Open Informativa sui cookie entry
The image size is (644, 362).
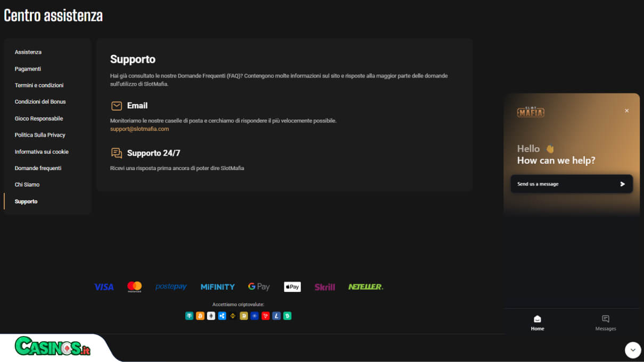tap(42, 151)
